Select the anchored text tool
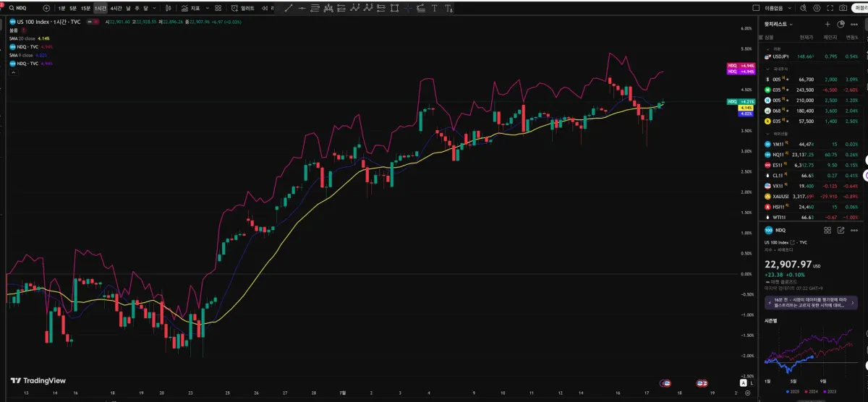Viewport: 868px width, 402px height. coord(448,8)
